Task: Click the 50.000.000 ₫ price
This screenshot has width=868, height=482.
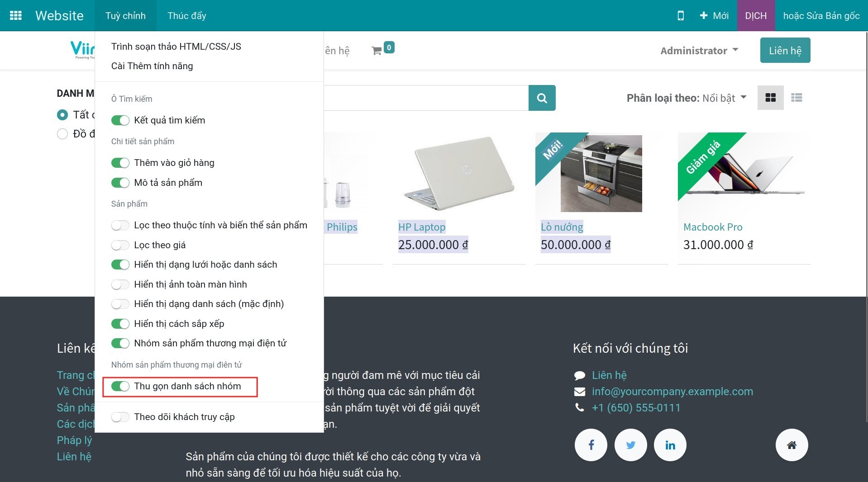Action: click(x=576, y=245)
